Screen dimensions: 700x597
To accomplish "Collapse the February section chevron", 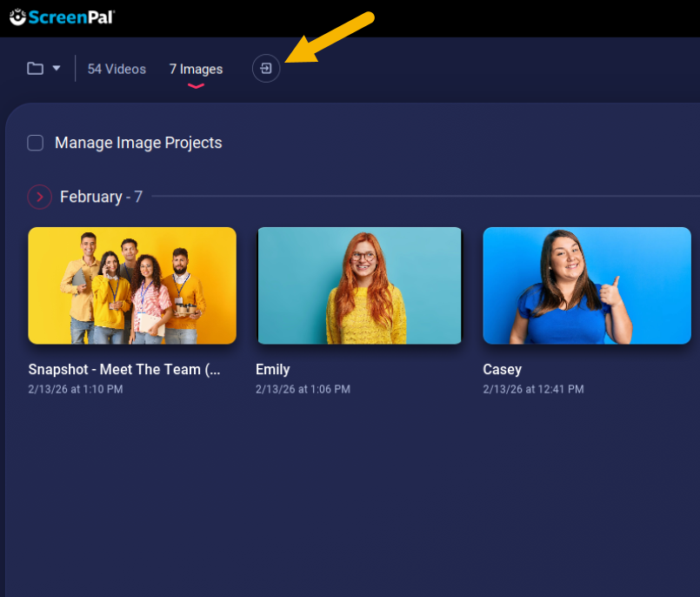I will click(39, 198).
